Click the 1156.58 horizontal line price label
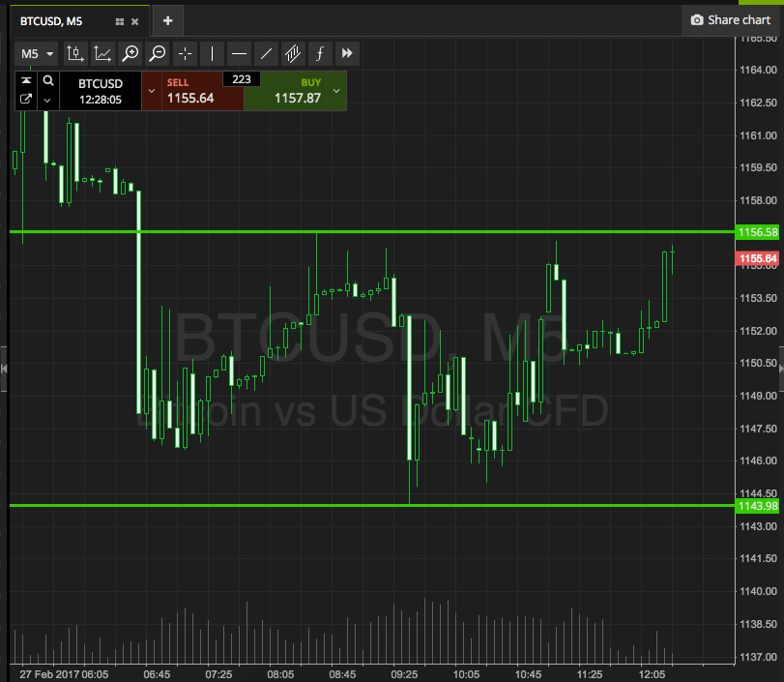The width and height of the screenshot is (784, 682). [x=758, y=232]
